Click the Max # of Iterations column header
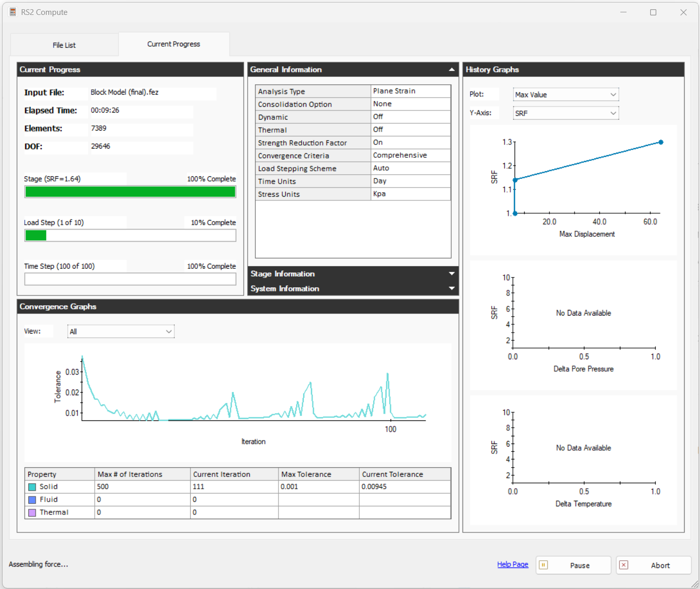The image size is (700, 589). pyautogui.click(x=142, y=474)
